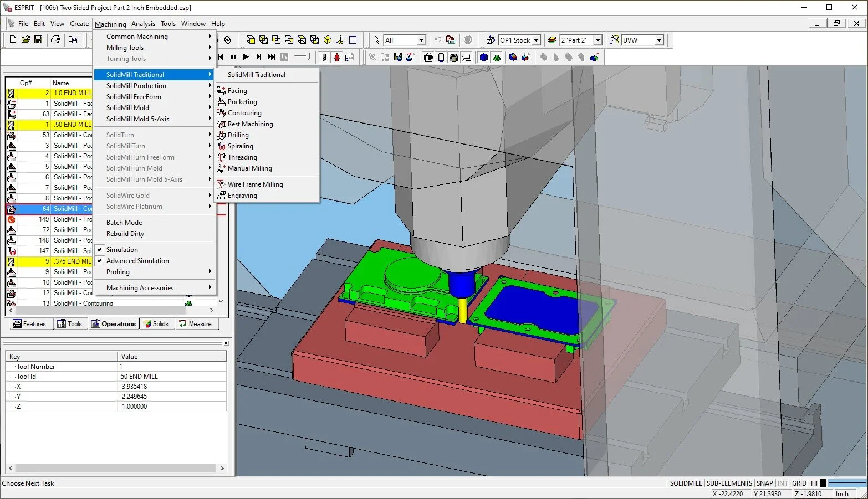Viewport: 868px width, 499px height.
Task: Choose the Engraving operation
Action: pyautogui.click(x=268, y=196)
